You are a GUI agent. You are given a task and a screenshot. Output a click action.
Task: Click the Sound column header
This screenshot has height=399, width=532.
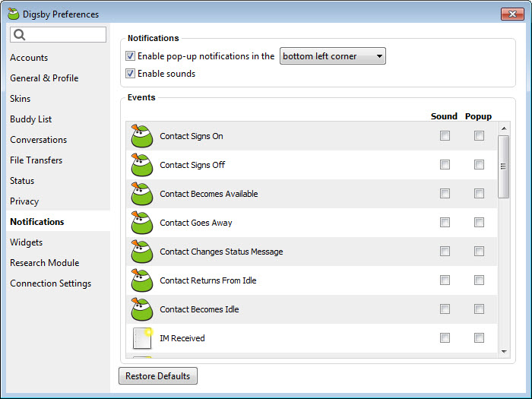click(x=444, y=116)
